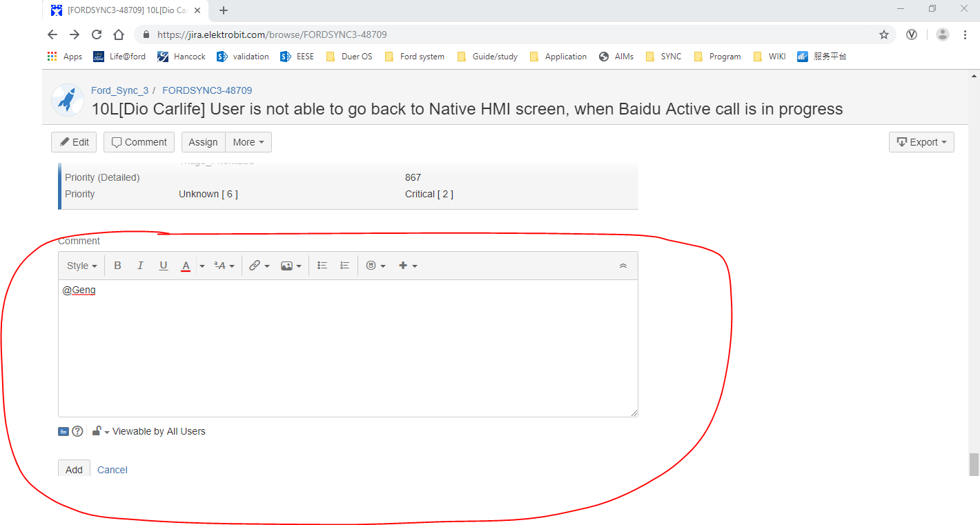Viewport: 980px width, 525px height.
Task: Reload the Jira page
Action: [x=96, y=34]
